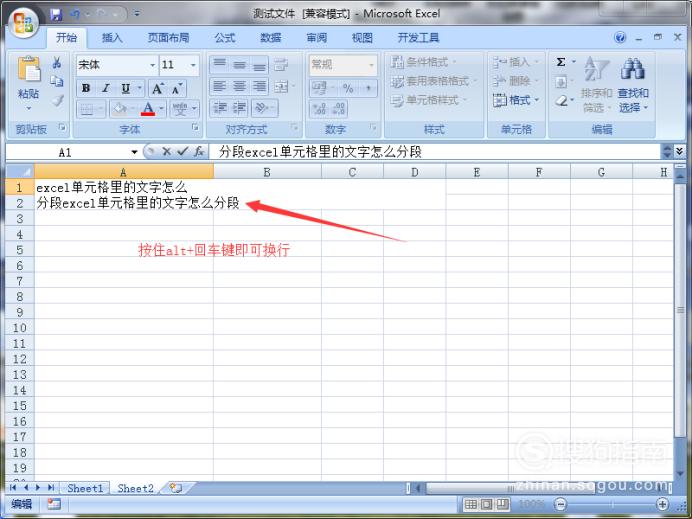The height and width of the screenshot is (519, 692).
Task: Open 单元格样式 cell styles
Action: (x=428, y=100)
